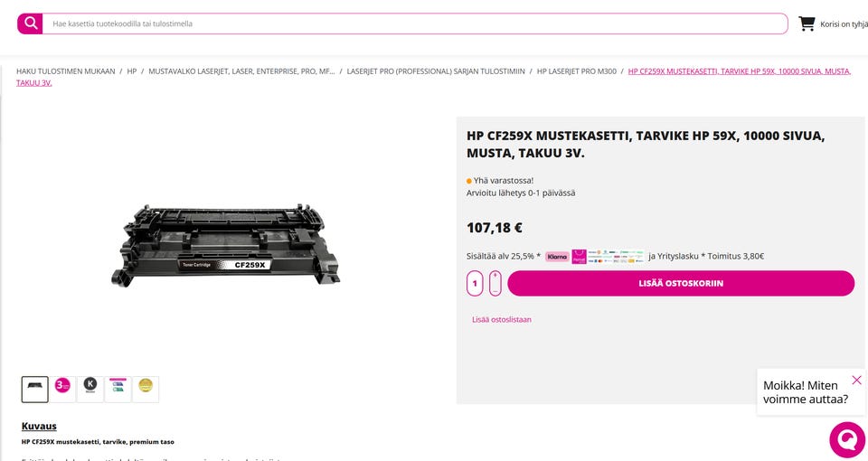Close the Moikka chat greeting popup
868x461 pixels.
click(x=856, y=380)
